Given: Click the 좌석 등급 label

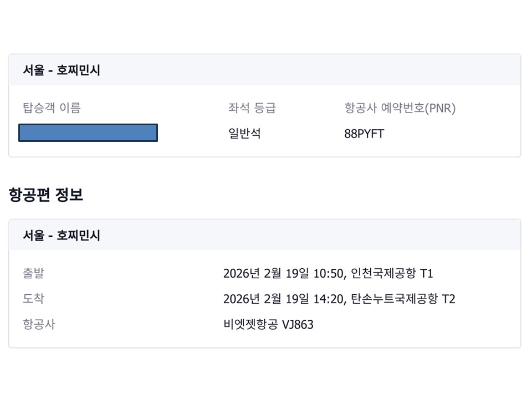Looking at the screenshot, I should coord(252,108).
